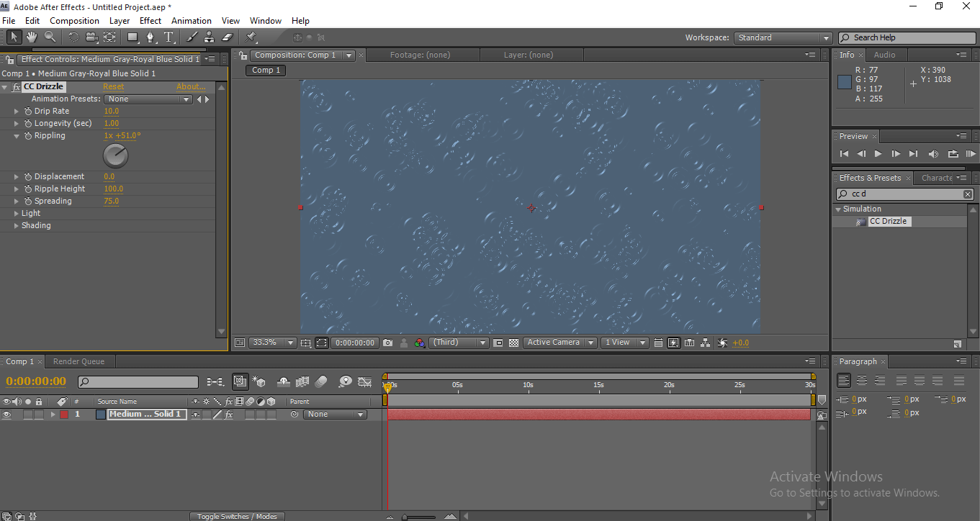
Task: Open the Workspace Standard dropdown
Action: tap(783, 38)
